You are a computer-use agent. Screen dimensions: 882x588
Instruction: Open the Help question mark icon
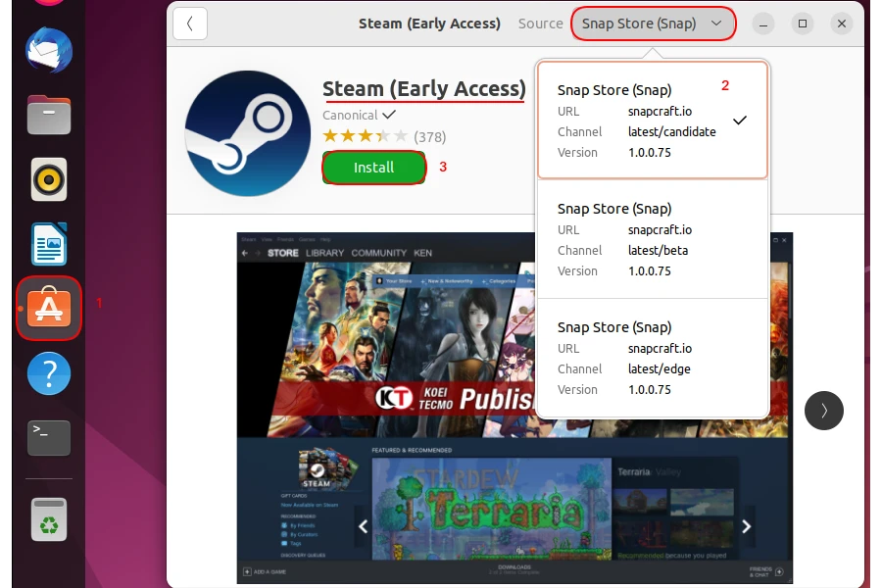click(48, 373)
